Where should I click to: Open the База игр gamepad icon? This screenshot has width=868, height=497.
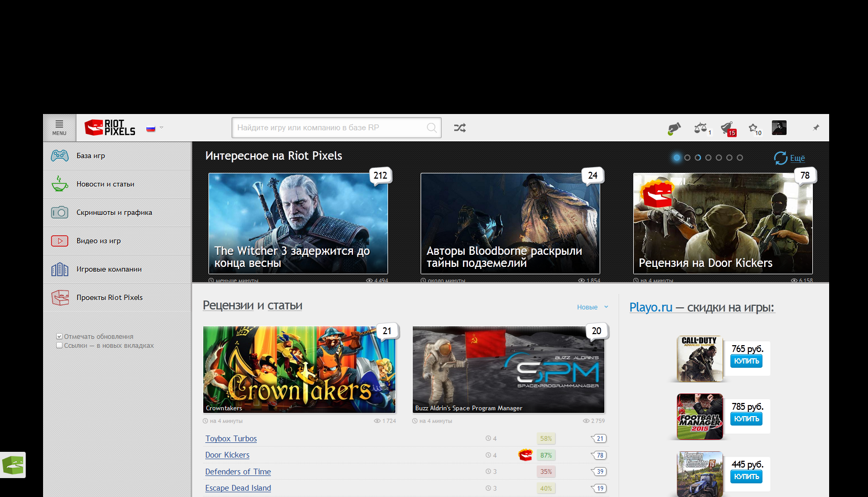60,156
